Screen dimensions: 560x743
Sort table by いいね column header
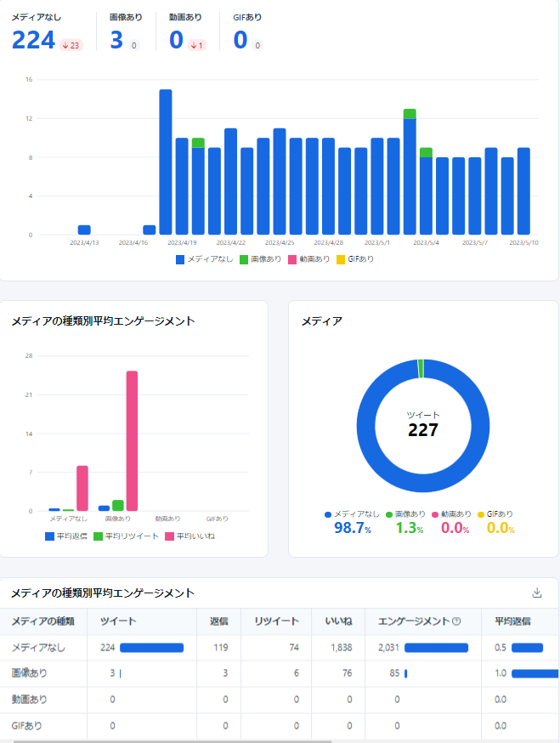click(x=332, y=621)
